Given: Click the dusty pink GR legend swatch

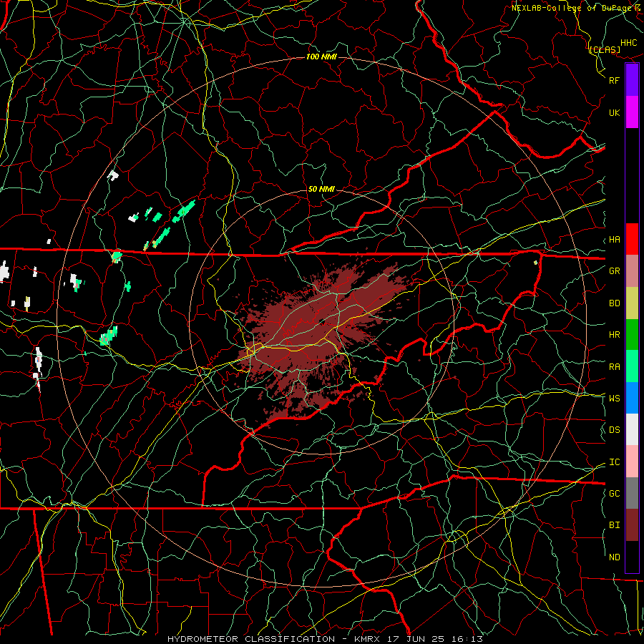Looking at the screenshot, I should point(632,271).
